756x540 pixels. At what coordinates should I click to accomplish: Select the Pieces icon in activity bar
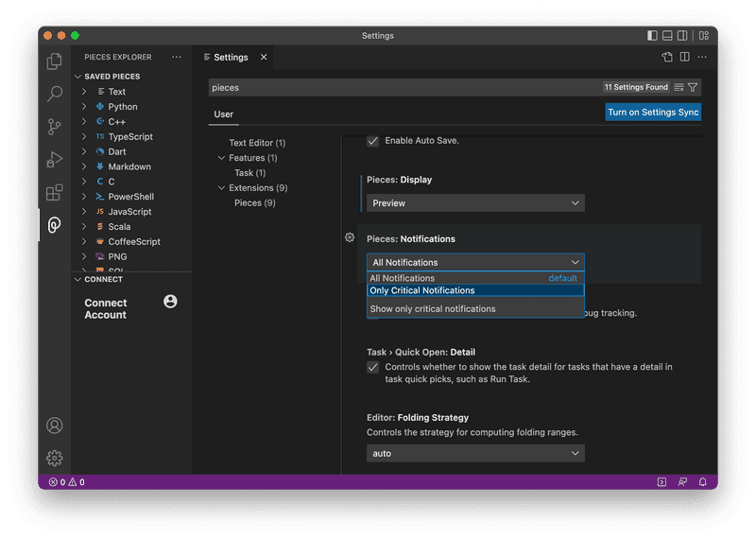coord(55,225)
